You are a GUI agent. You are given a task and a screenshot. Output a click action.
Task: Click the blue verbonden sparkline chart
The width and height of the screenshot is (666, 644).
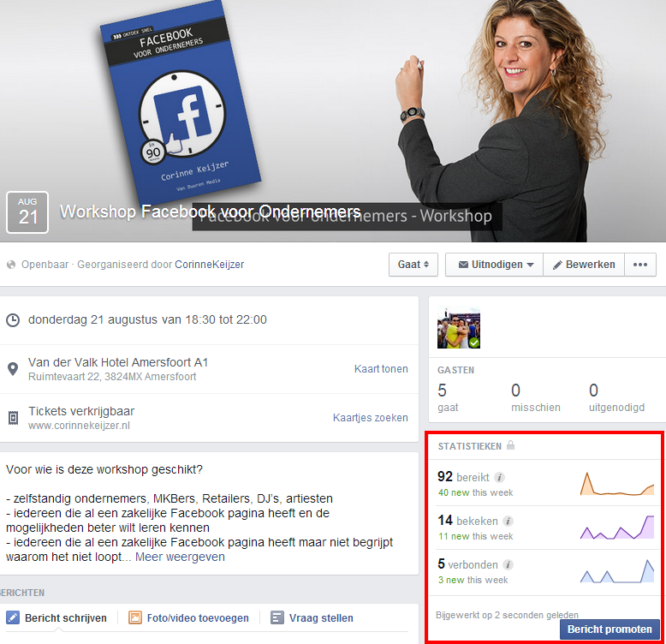[617, 571]
